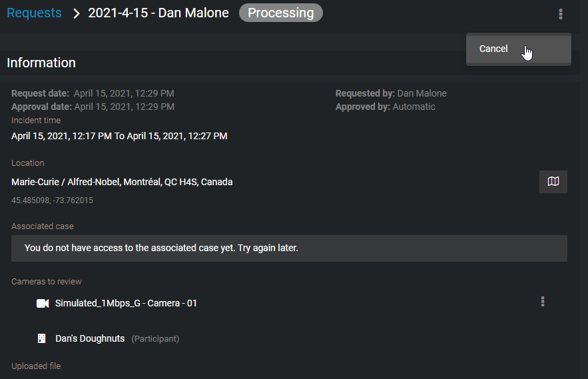Screen dimensions: 588x379
Task: Open the request options kebab menu
Action: (561, 14)
